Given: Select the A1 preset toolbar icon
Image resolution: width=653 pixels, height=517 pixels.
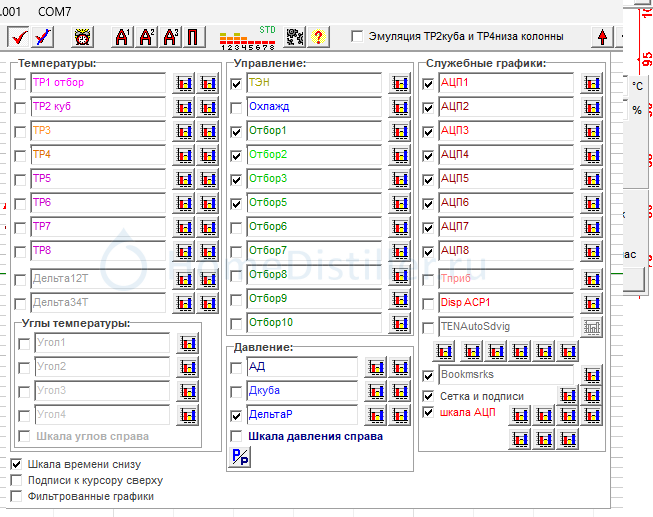Looking at the screenshot, I should (x=123, y=36).
